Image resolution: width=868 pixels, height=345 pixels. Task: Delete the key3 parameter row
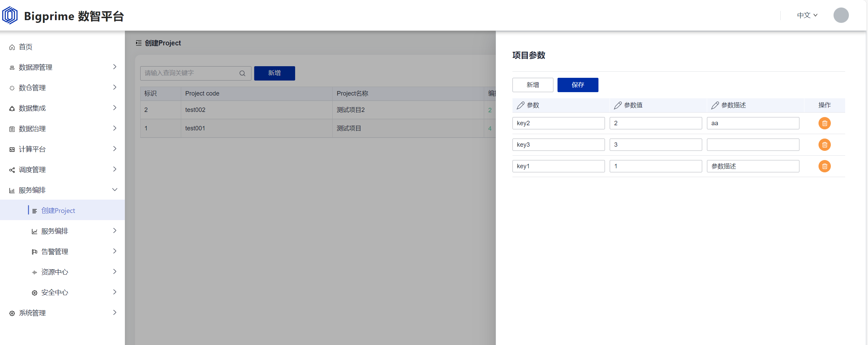click(824, 145)
